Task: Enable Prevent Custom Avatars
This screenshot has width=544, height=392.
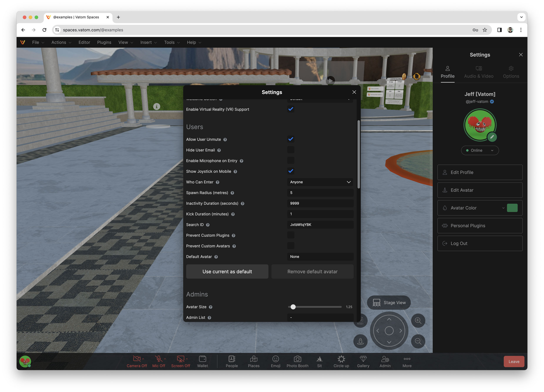Action: [x=290, y=246]
